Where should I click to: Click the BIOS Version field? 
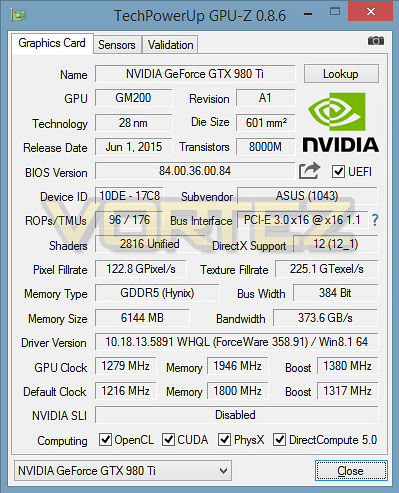(x=195, y=171)
